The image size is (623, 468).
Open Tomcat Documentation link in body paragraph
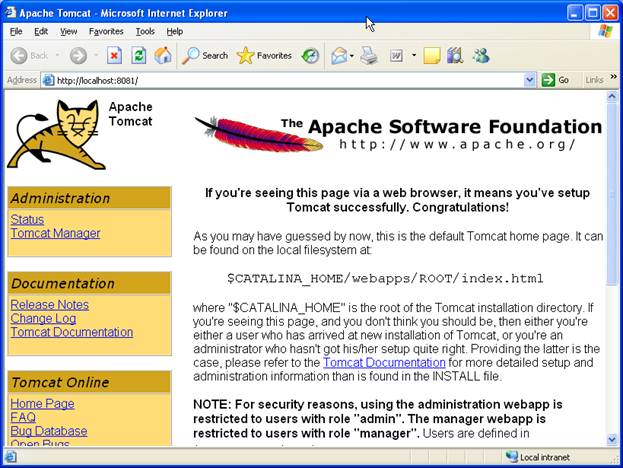pyautogui.click(x=384, y=362)
